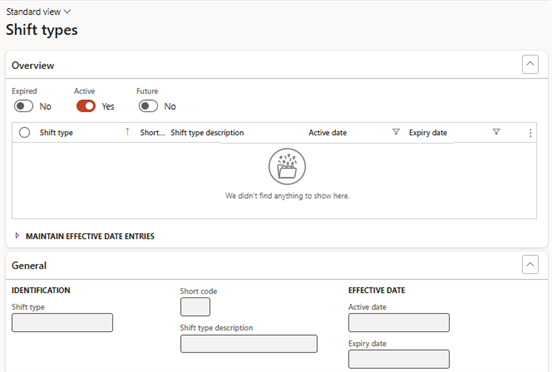Click the General section title
The width and height of the screenshot is (552, 372).
click(29, 265)
